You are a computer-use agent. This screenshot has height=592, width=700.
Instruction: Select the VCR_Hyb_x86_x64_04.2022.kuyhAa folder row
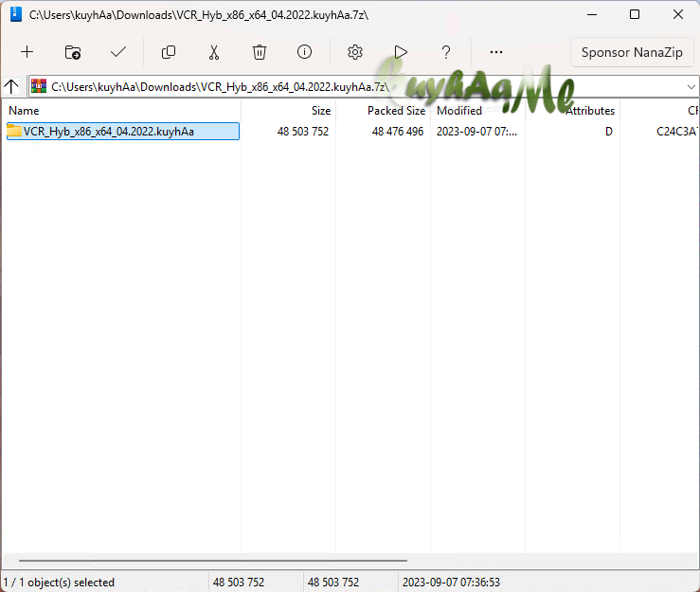click(123, 132)
